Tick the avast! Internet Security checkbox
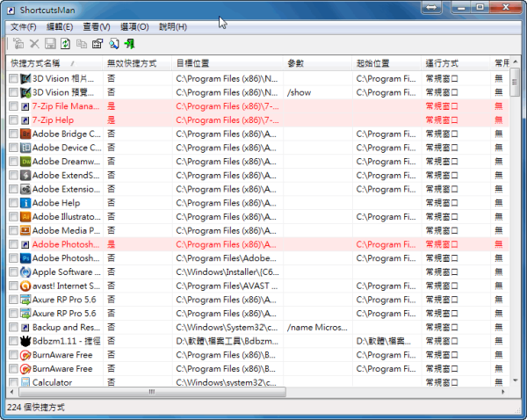Screen dimensions: 527x420 pos(13,286)
